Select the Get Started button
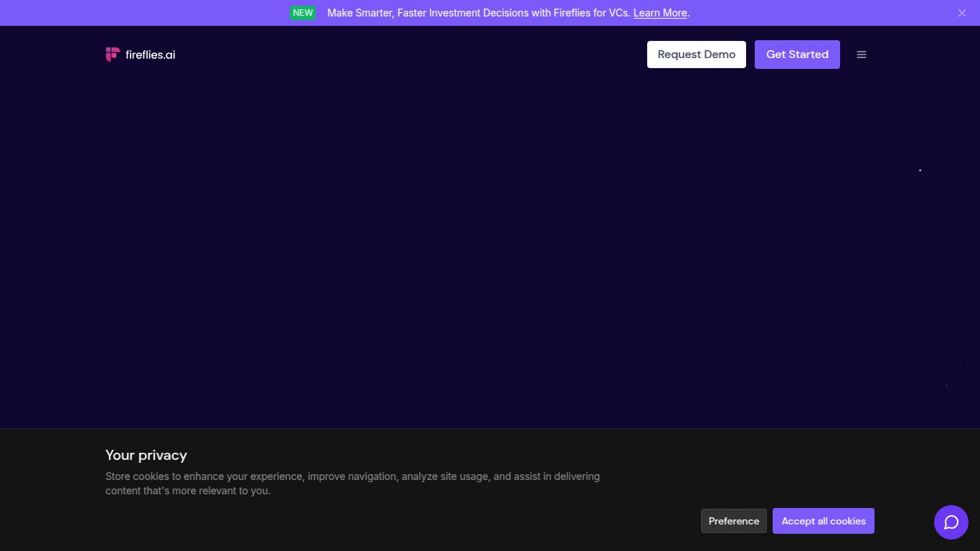Image resolution: width=980 pixels, height=551 pixels. (797, 54)
